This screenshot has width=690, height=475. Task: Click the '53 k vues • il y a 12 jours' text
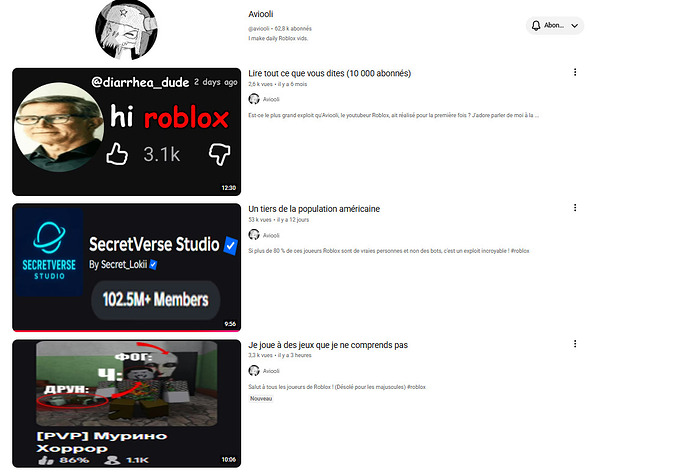tap(279, 220)
